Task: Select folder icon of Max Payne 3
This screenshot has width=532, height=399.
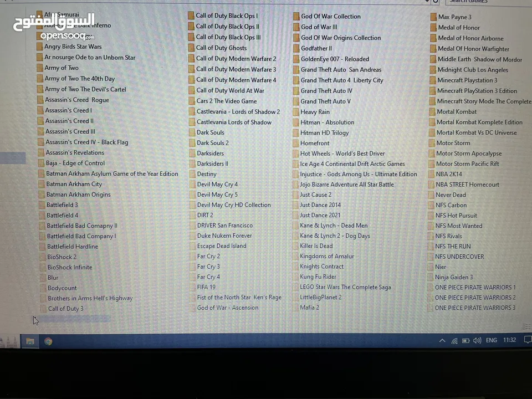Action: click(x=433, y=17)
